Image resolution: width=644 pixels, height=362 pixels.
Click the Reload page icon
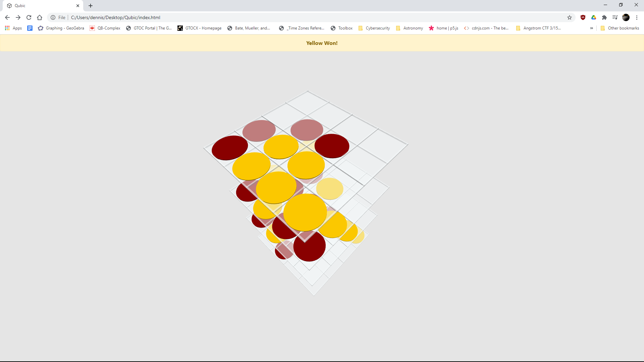pyautogui.click(x=29, y=17)
